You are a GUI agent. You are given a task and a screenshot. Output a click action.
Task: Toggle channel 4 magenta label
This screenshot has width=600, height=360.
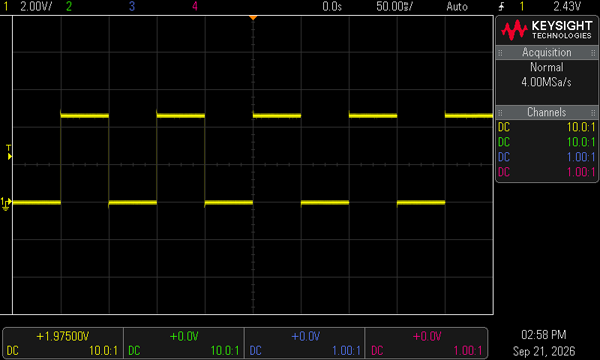195,6
